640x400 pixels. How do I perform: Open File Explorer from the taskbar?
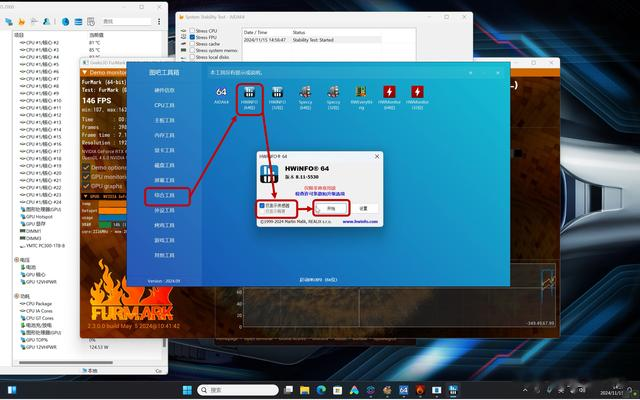(304, 390)
